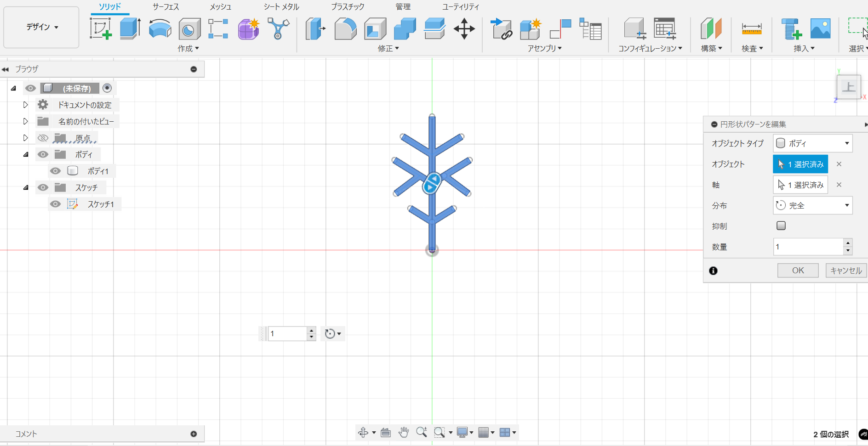Increase 数量 with the up stepper arrow
Image resolution: width=868 pixels, height=446 pixels.
click(848, 243)
